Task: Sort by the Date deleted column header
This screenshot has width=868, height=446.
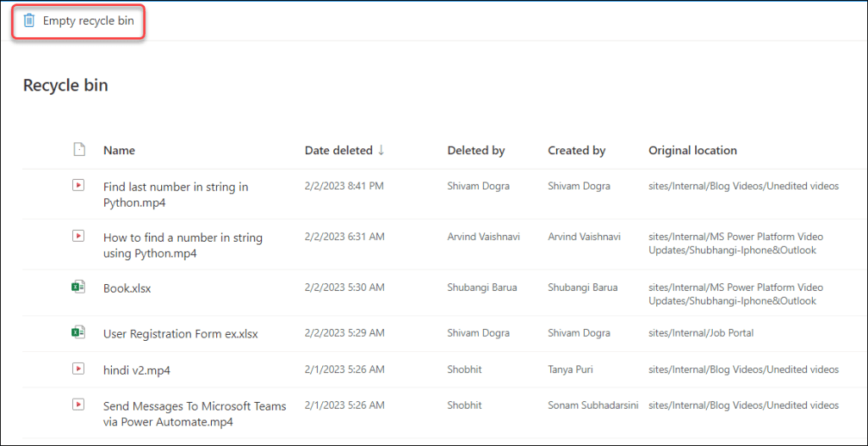Action: 338,150
